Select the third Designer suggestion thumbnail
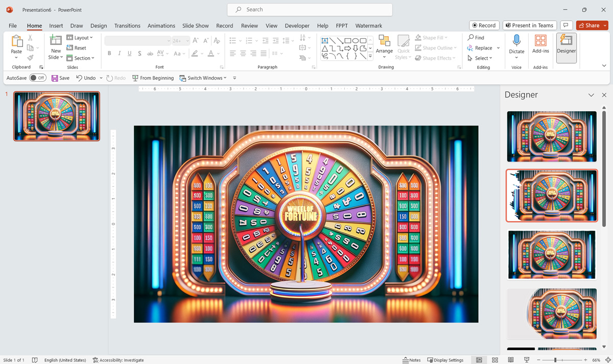 pos(551,255)
